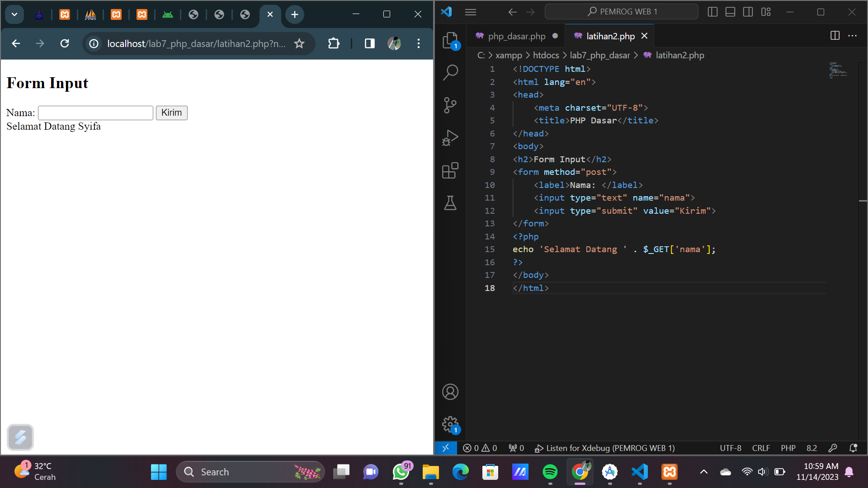868x488 pixels.
Task: Switch to the php_dasar.php tab
Action: coord(517,36)
